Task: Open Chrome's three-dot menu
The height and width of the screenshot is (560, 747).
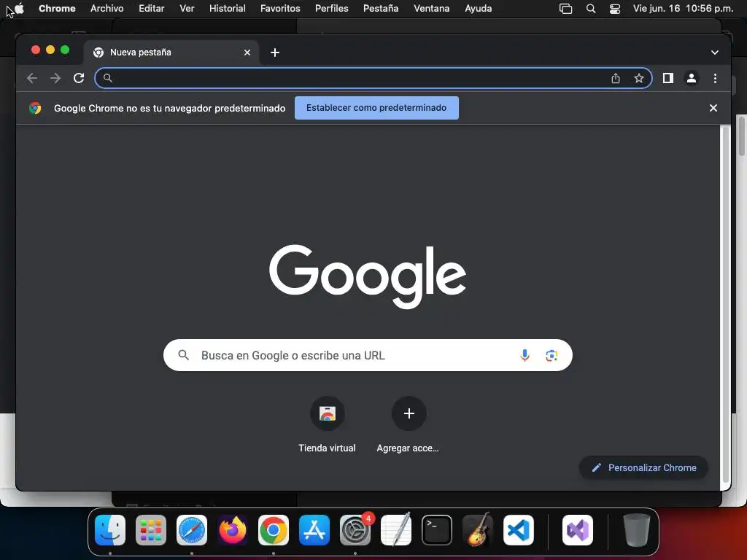Action: [715, 78]
